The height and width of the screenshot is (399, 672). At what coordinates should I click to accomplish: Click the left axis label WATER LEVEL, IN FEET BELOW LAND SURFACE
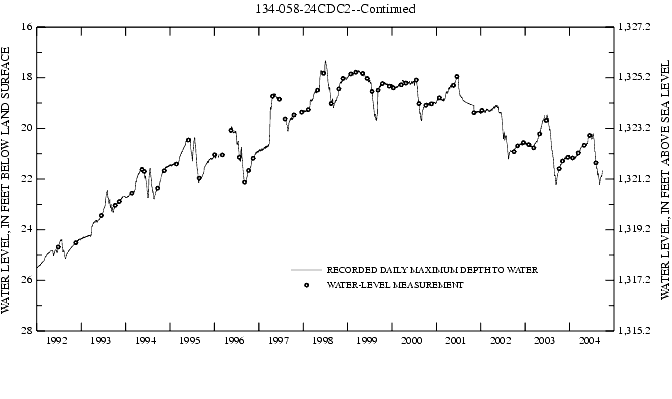[6, 180]
